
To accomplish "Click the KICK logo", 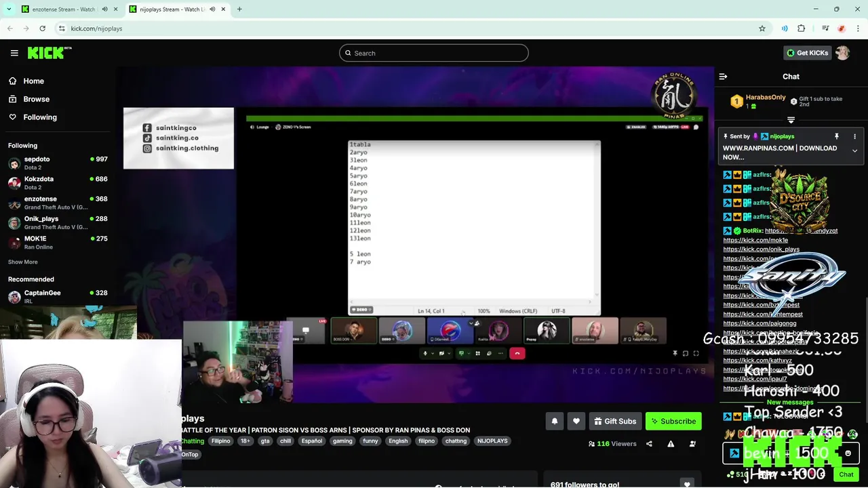I will (x=50, y=53).
